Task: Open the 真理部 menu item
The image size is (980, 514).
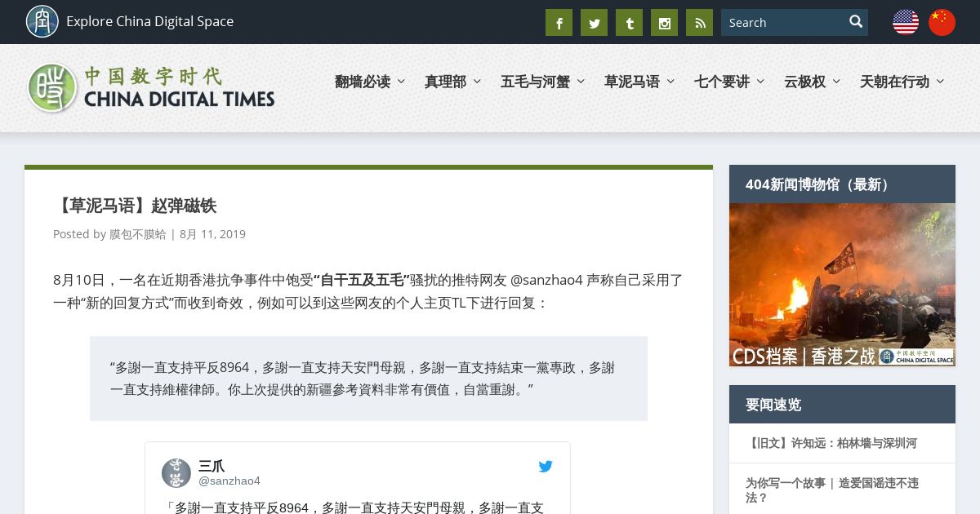Action: (x=445, y=82)
